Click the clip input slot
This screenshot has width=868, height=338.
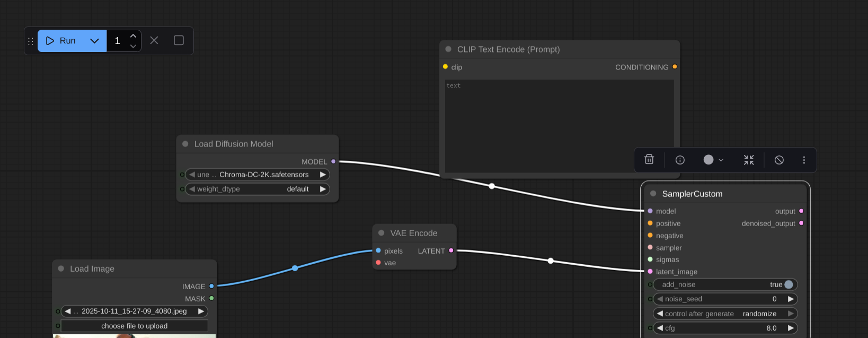[x=445, y=67]
